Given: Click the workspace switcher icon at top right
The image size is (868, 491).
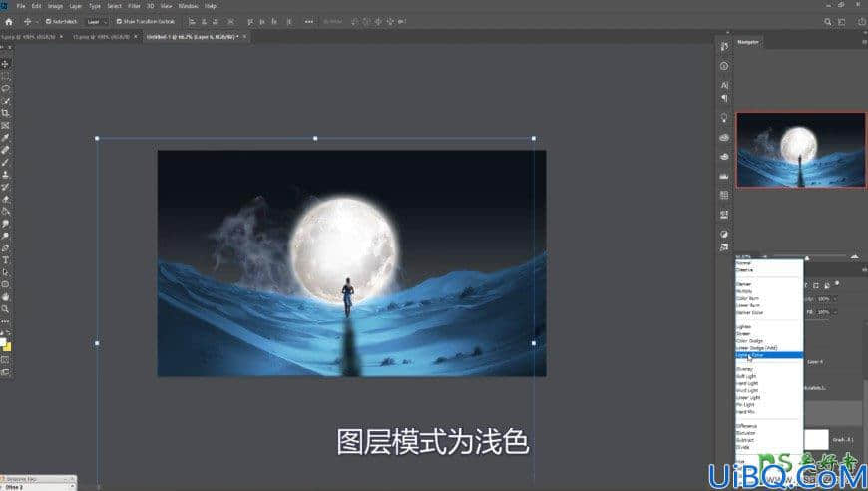Looking at the screenshot, I should point(842,22).
